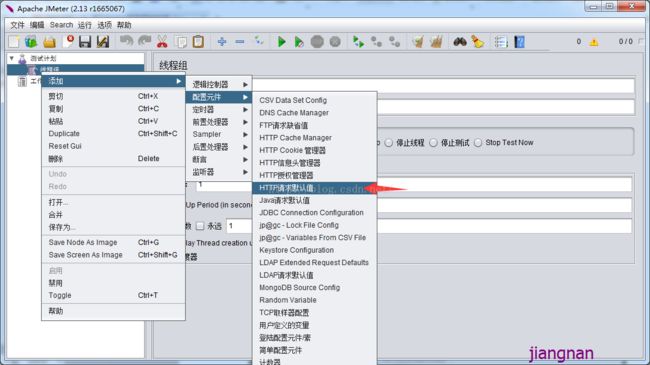Choose Random Variable config element
This screenshot has width=650, height=365.
(x=314, y=300)
